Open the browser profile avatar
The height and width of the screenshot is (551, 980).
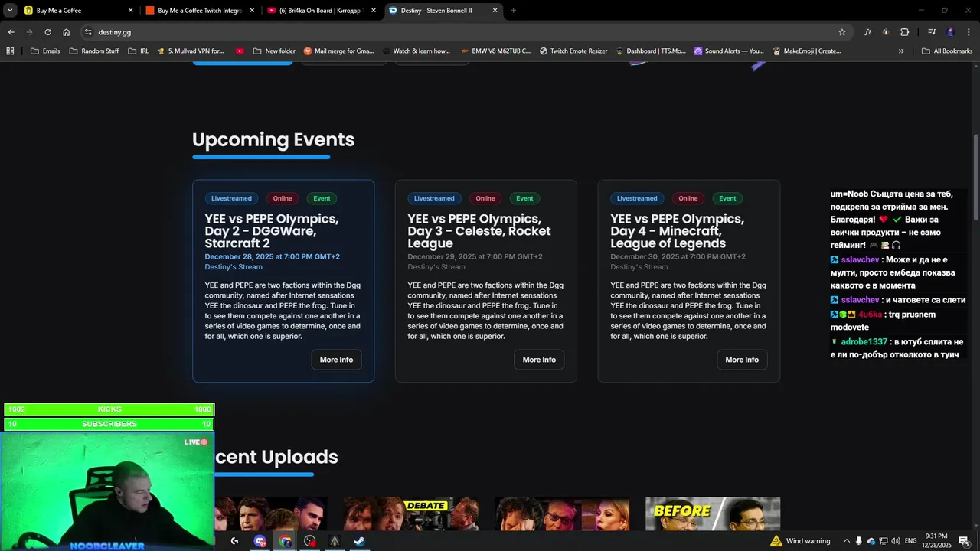[950, 32]
